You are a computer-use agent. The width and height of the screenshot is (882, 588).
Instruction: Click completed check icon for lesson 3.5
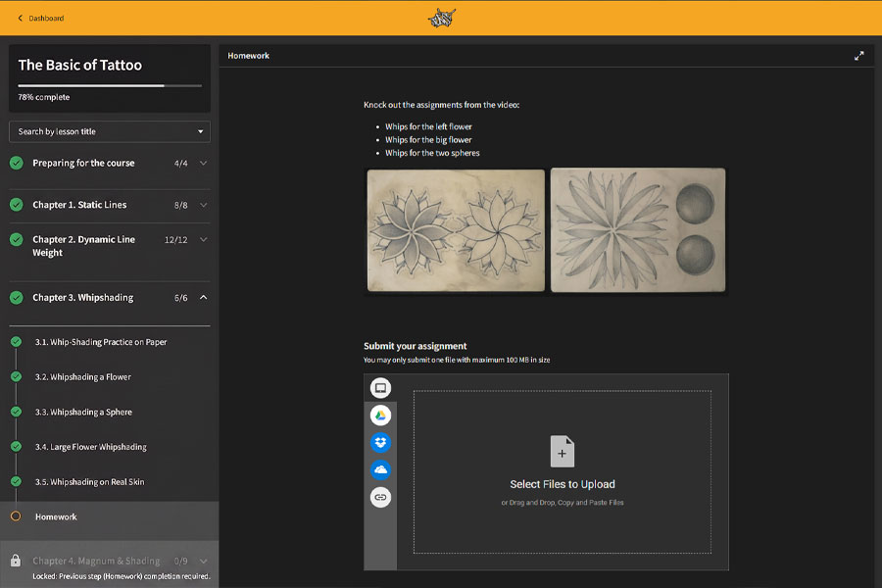pyautogui.click(x=17, y=481)
